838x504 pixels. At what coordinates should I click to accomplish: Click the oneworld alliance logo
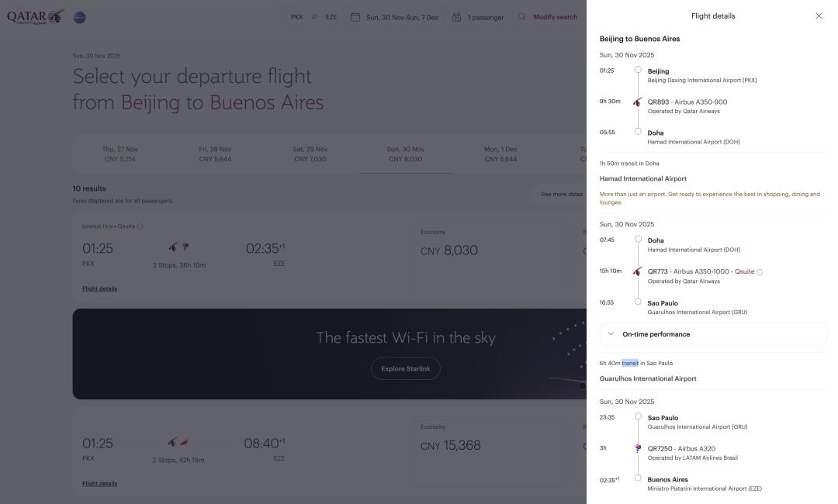pos(79,17)
